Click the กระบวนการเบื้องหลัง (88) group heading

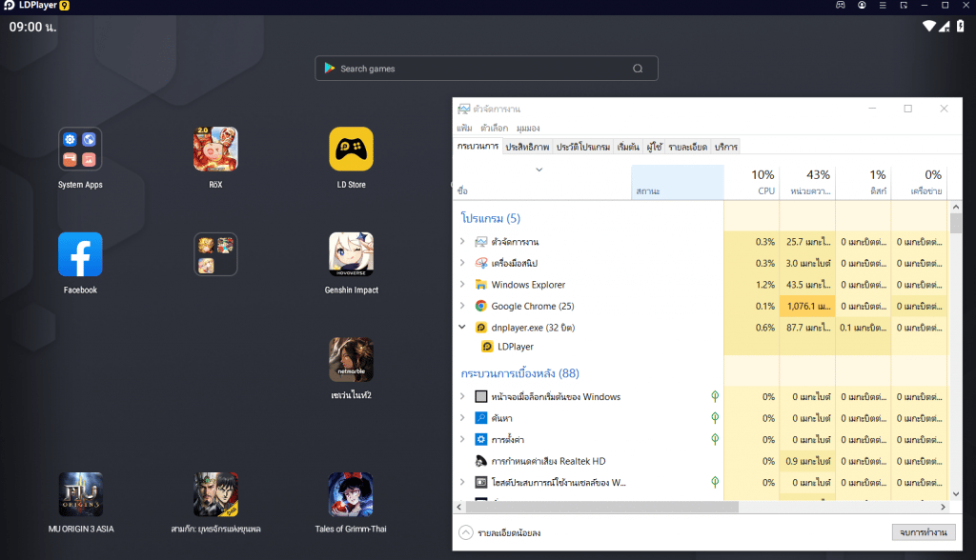tap(519, 373)
